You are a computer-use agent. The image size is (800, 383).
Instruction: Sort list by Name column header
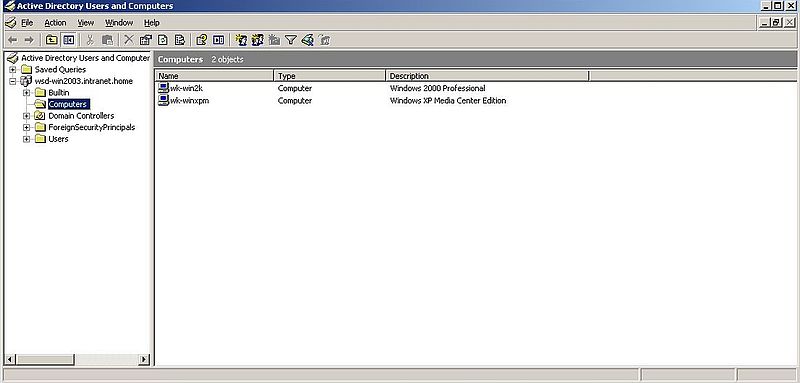point(214,76)
